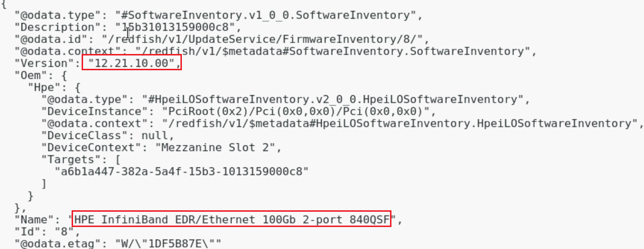
Task: Click the "Version" key label
Action: pos(42,63)
